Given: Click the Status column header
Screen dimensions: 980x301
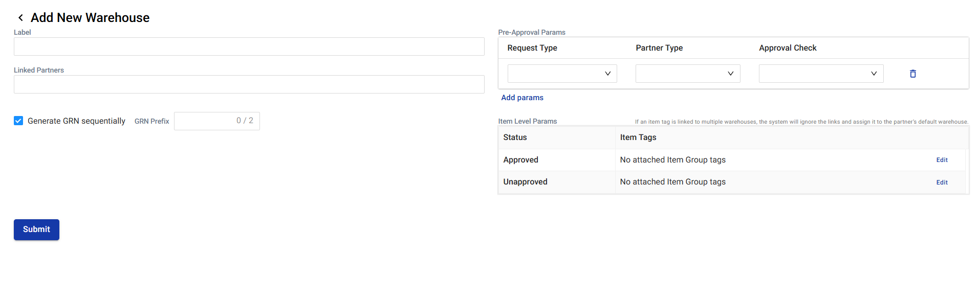Looking at the screenshot, I should [x=515, y=137].
